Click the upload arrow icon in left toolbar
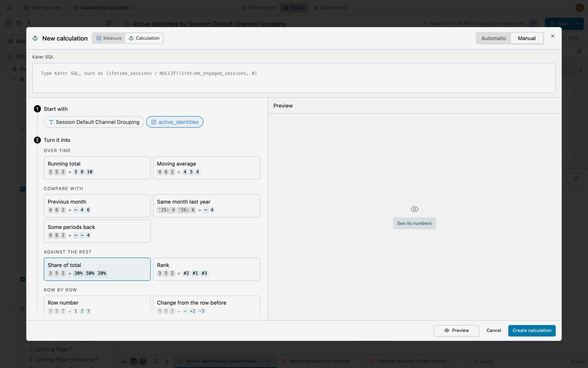Image resolution: width=588 pixels, height=368 pixels. (x=28, y=23)
